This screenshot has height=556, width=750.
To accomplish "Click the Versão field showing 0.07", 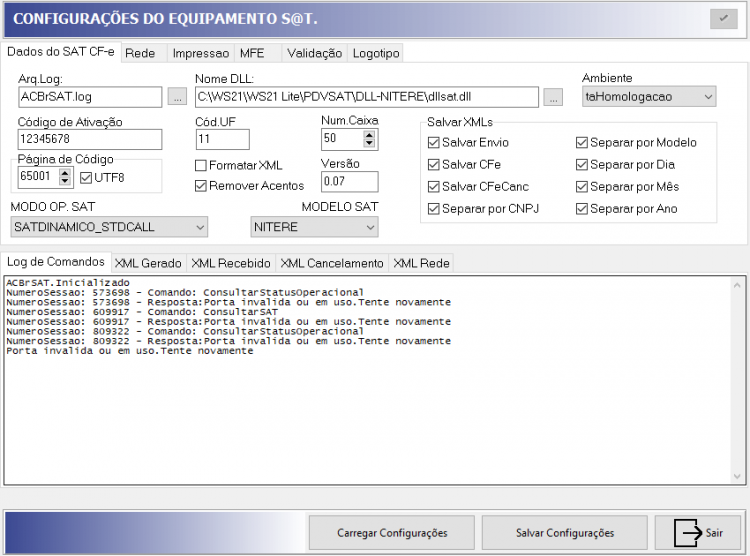I will [x=350, y=181].
